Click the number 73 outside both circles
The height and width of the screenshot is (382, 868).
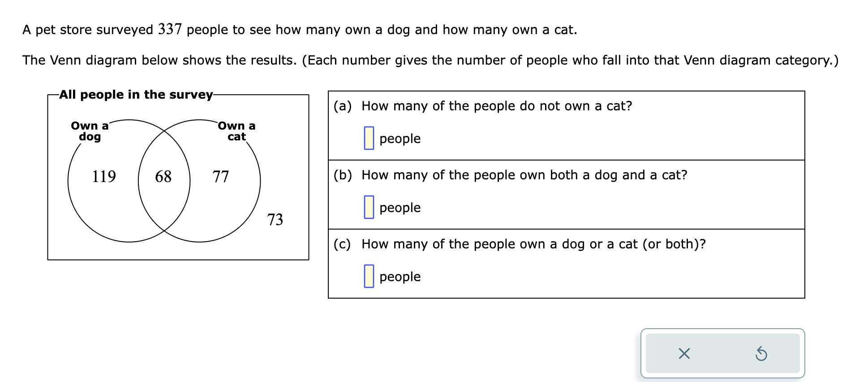pos(275,219)
